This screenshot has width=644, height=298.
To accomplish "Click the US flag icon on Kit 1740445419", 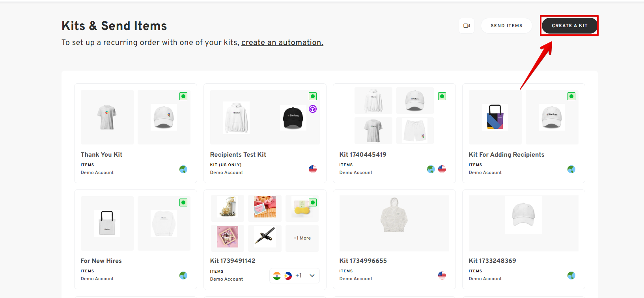I will 442,169.
